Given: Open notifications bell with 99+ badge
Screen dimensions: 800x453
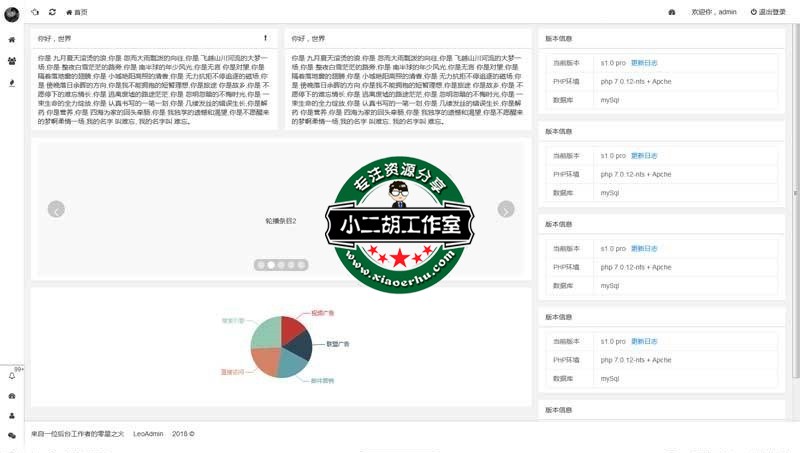Looking at the screenshot, I should click(x=12, y=376).
